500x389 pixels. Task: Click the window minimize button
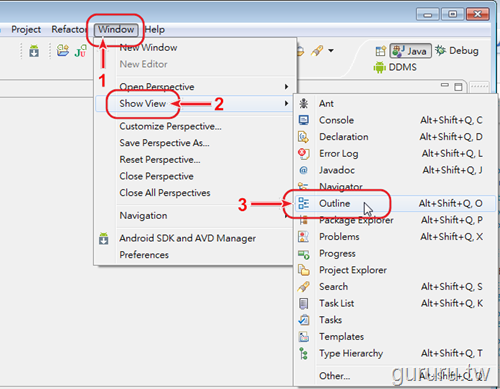pyautogui.click(x=428, y=14)
